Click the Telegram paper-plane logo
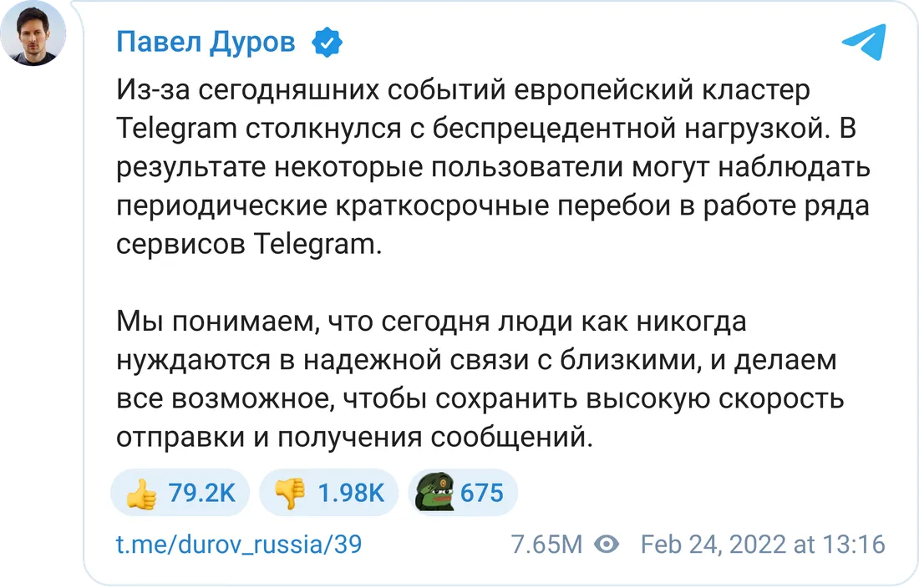Image resolution: width=919 pixels, height=588 pixels. [x=863, y=42]
